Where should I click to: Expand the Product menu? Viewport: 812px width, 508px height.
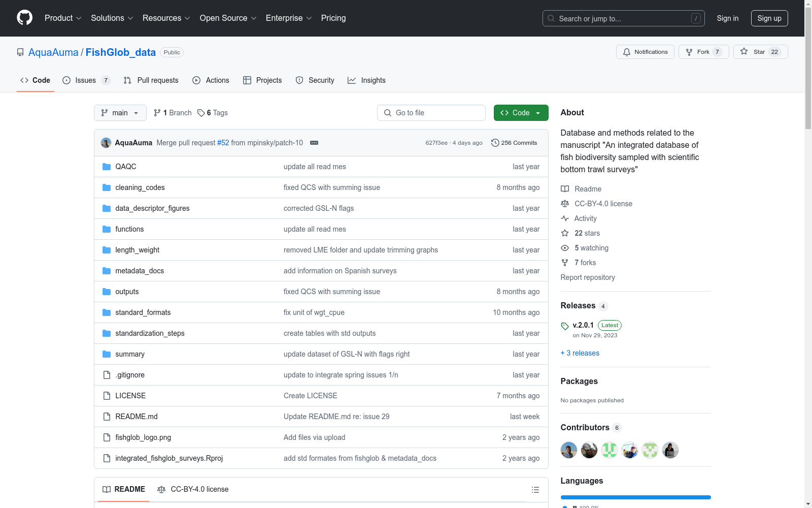(x=63, y=18)
